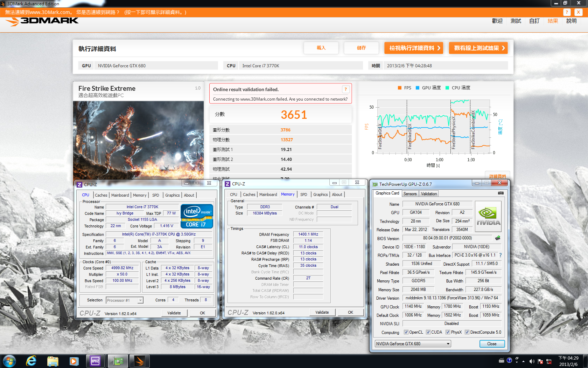Viewport: 588px width, 368px height.
Task: Dismiss the orange network warning with its X
Action: [578, 12]
